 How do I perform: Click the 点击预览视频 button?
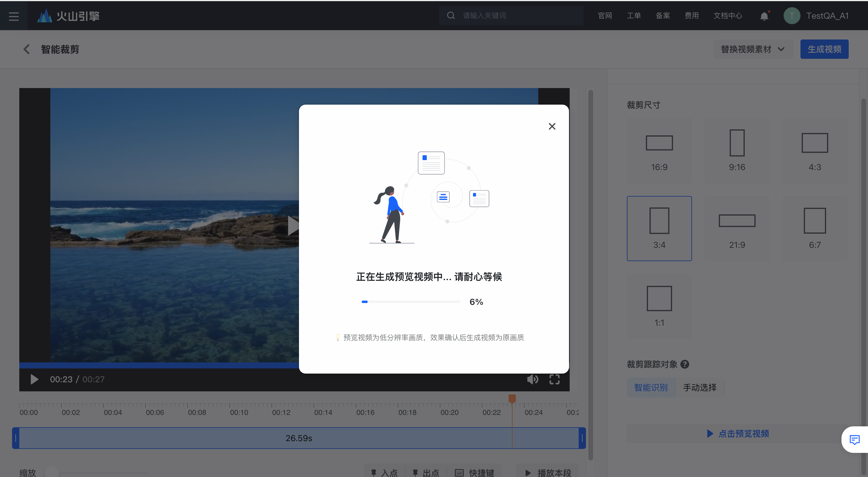coord(737,434)
